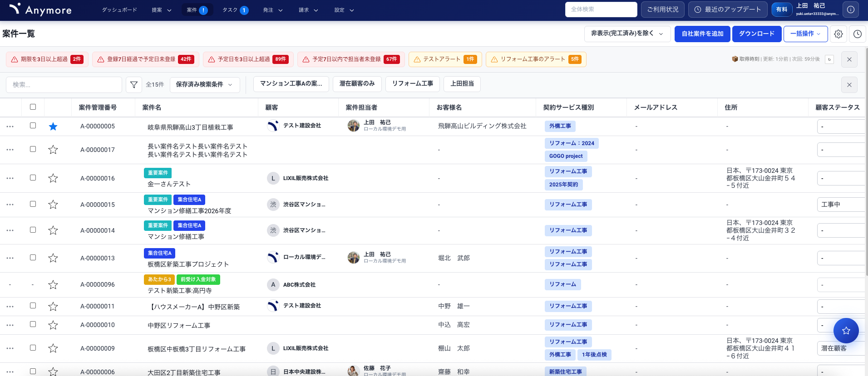Image resolution: width=868 pixels, height=376 pixels.
Task: Star project A-00000011
Action: (x=53, y=307)
